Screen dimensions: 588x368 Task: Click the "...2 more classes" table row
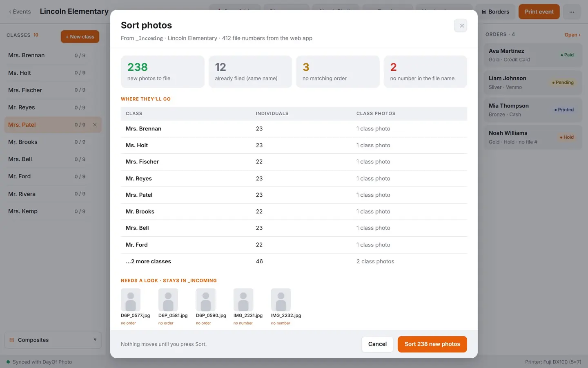(x=294, y=262)
